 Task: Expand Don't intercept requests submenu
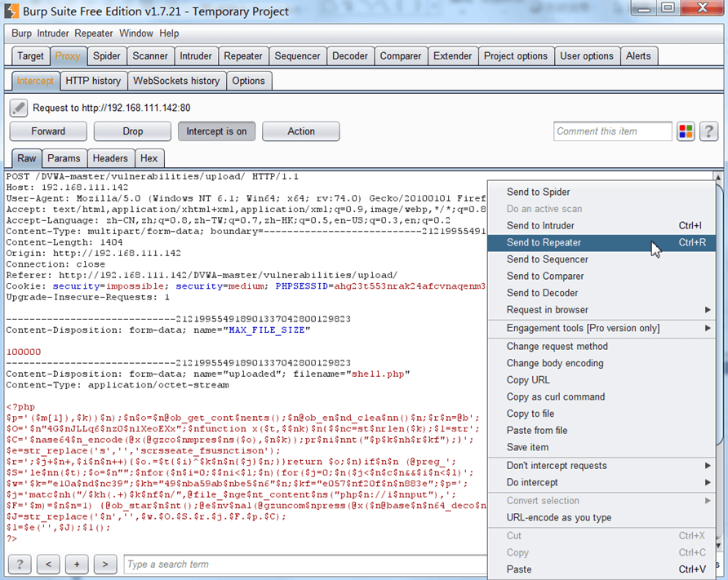[601, 466]
